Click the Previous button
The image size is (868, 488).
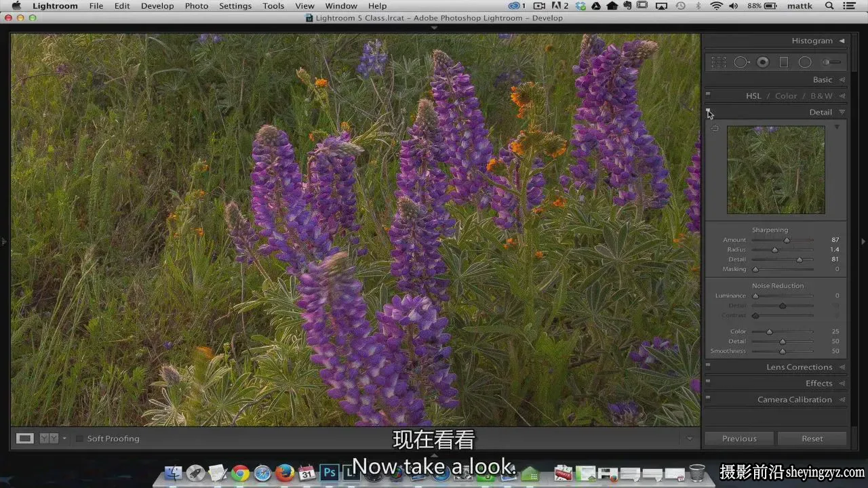pos(739,439)
